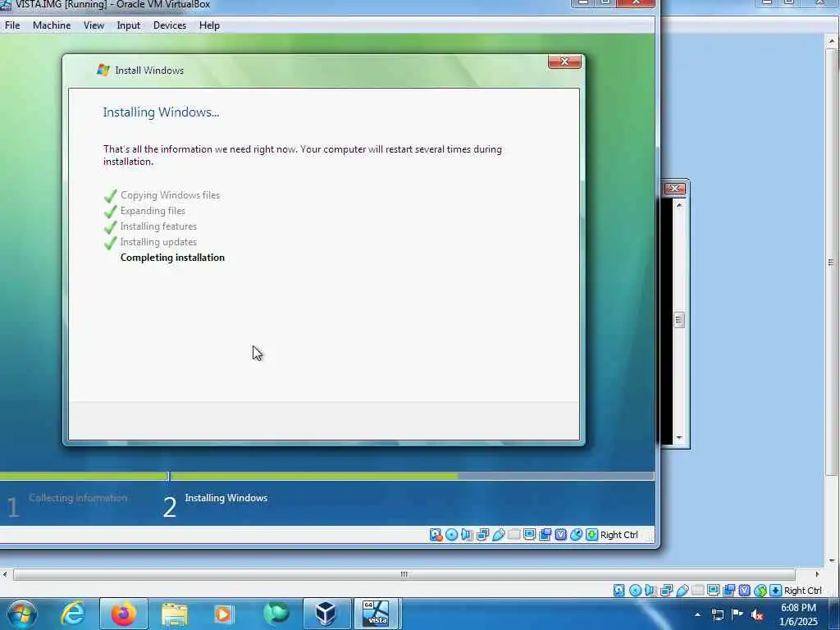This screenshot has height=630, width=840.
Task: Open Action Center flag icon
Action: pos(737,614)
